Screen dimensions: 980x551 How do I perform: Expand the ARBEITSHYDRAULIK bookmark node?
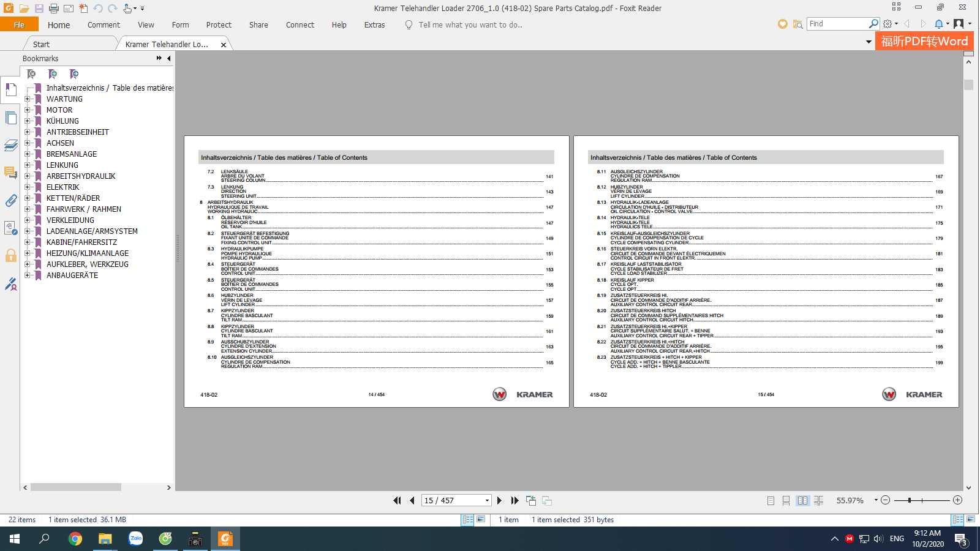point(27,176)
